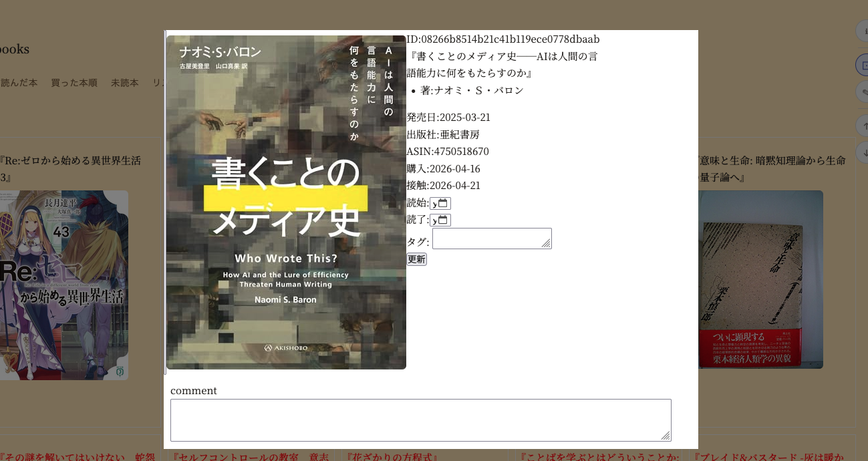Click the up arrow button on right edge
The image size is (868, 461).
coord(864,126)
